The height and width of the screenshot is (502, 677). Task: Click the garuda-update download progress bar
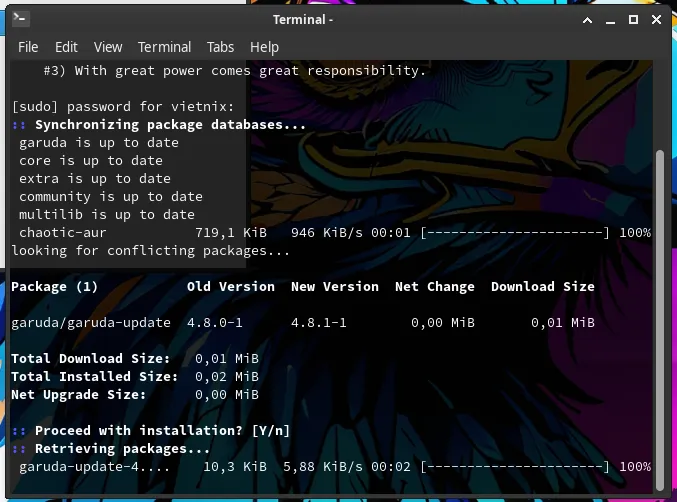click(515, 467)
